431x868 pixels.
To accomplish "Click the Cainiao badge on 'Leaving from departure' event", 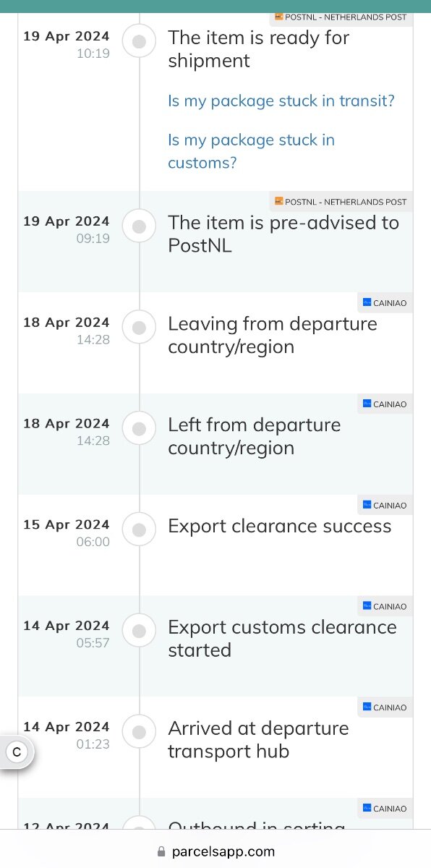I will tap(385, 303).
